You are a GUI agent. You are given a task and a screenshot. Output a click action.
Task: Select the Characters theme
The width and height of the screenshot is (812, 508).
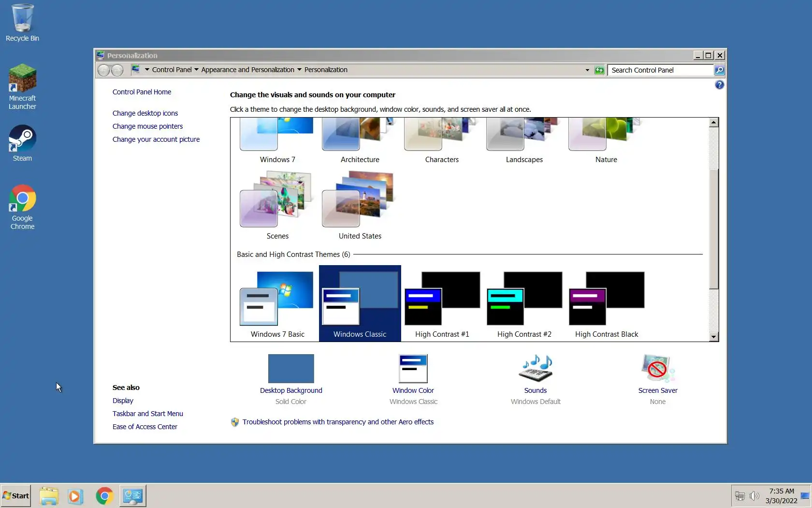tap(442, 141)
